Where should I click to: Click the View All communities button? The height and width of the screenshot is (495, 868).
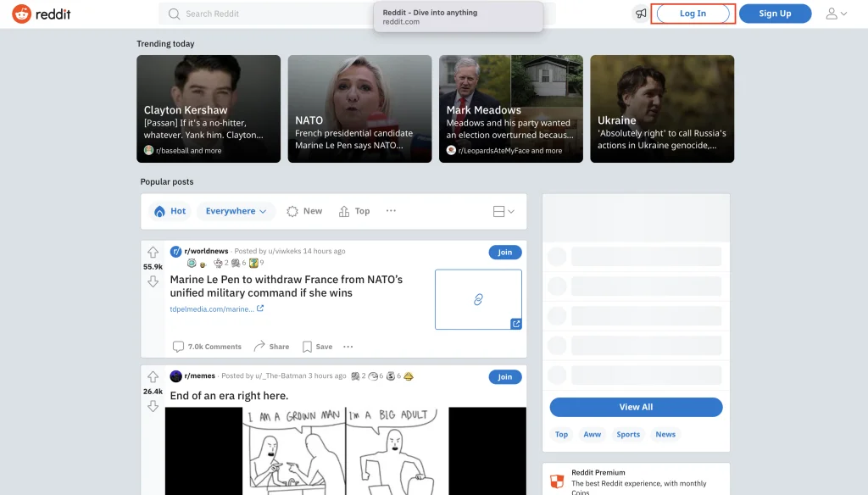636,407
